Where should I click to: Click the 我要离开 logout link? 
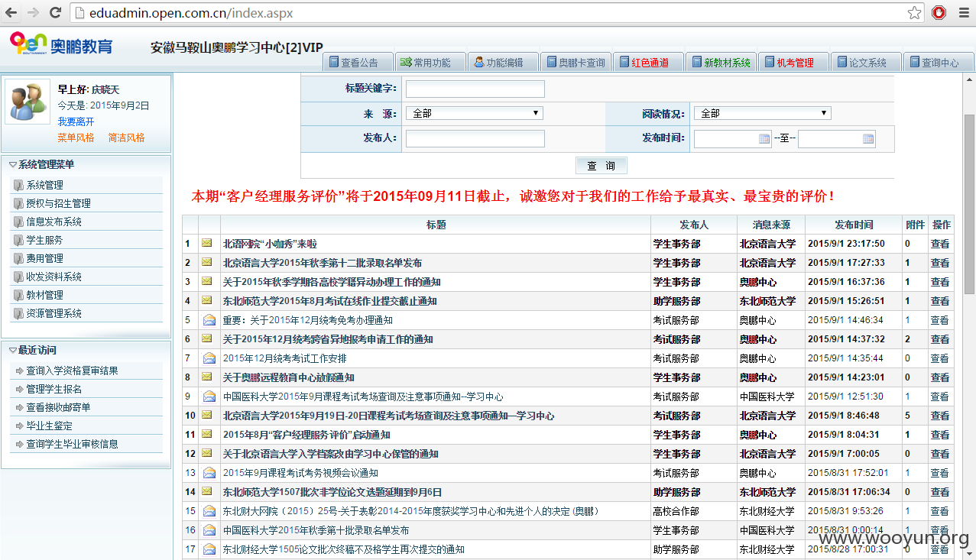tap(76, 121)
